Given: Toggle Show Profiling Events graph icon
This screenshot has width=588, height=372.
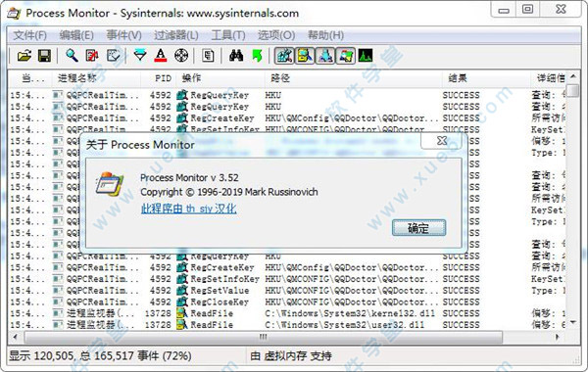Looking at the screenshot, I should click(366, 56).
